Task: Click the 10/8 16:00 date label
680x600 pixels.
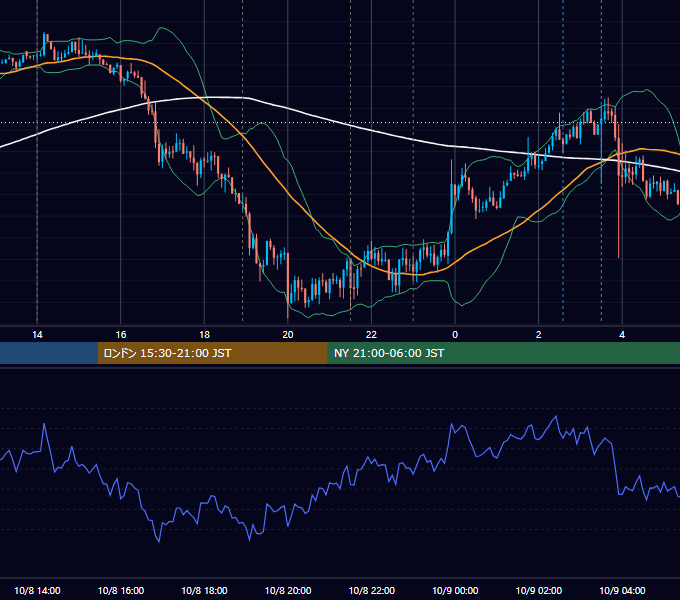Action: tap(121, 590)
